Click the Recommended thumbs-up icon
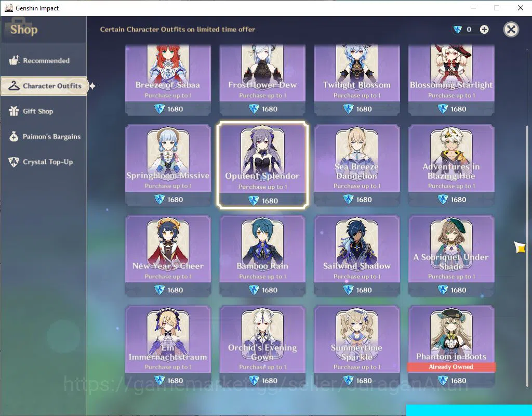This screenshot has width=532, height=416. [14, 60]
